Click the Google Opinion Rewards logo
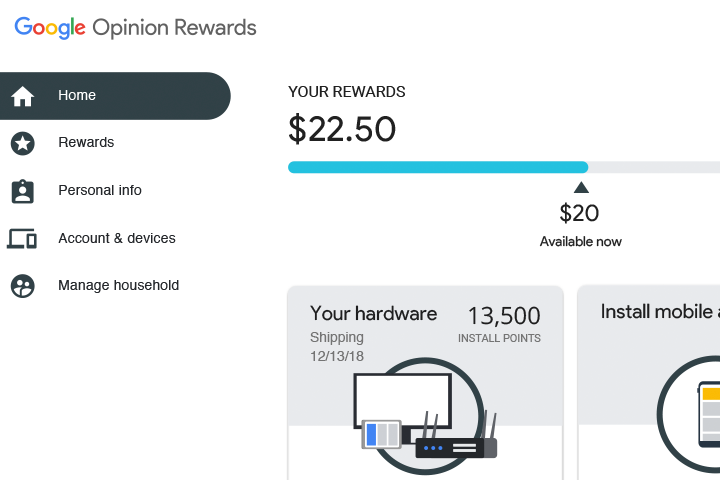This screenshot has height=480, width=720. (135, 28)
